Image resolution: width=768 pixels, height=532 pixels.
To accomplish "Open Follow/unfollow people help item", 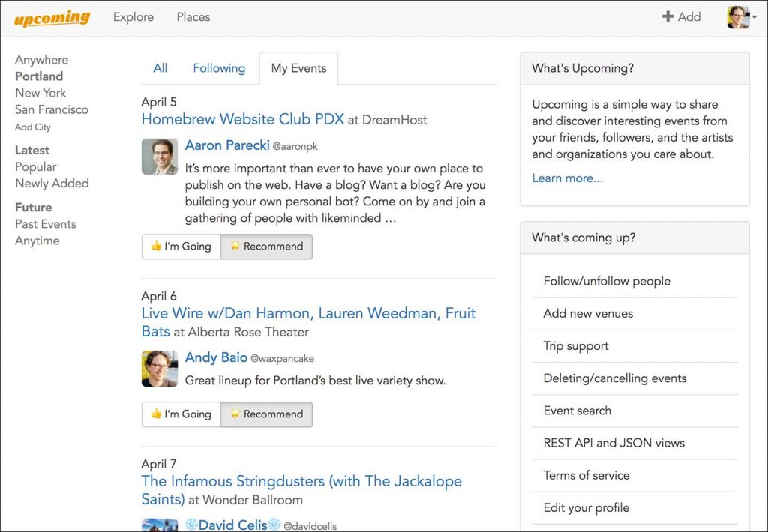I will (x=634, y=282).
